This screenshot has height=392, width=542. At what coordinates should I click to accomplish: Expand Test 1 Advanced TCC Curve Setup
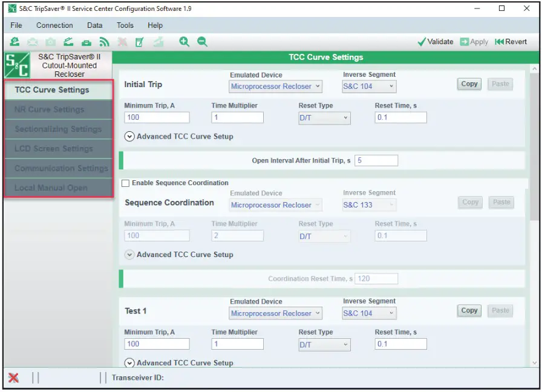pyautogui.click(x=129, y=363)
